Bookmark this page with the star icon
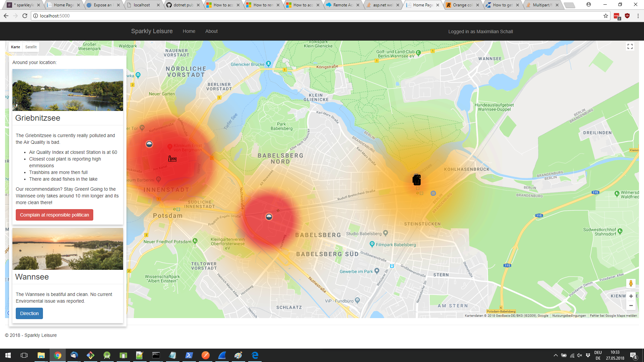Image resolution: width=644 pixels, height=362 pixels. pyautogui.click(x=606, y=16)
